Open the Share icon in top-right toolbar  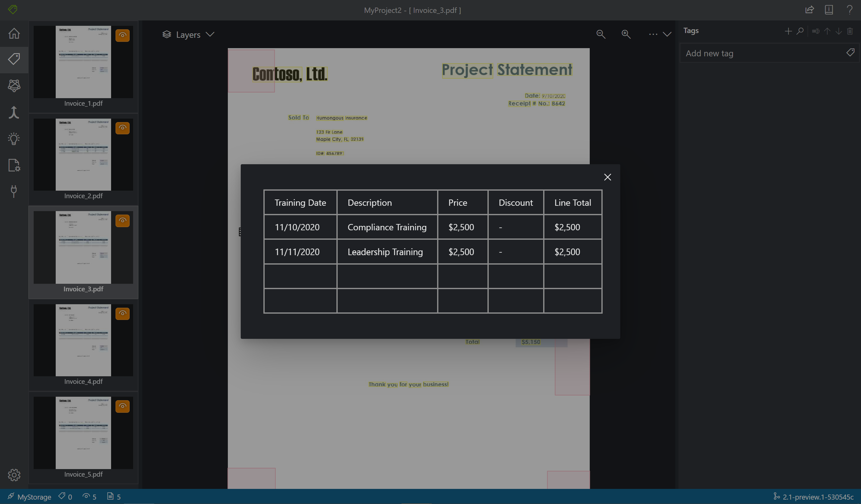[x=809, y=10]
